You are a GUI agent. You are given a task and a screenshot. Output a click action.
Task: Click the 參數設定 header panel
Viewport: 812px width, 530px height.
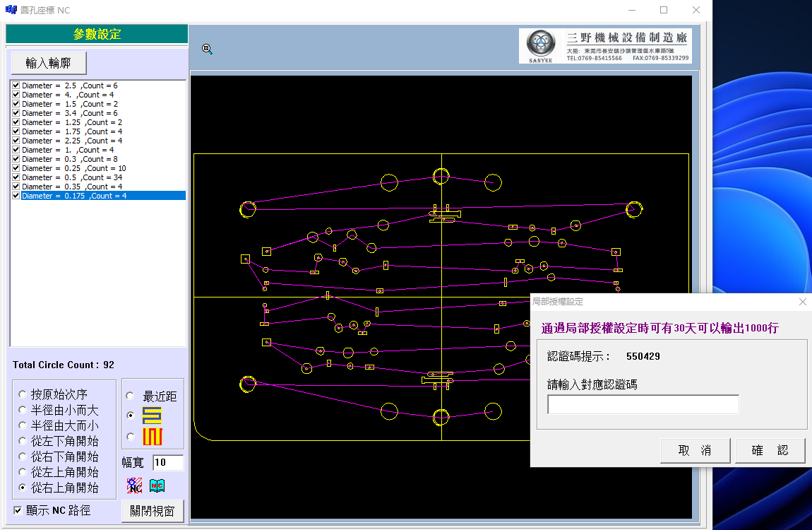click(x=97, y=34)
